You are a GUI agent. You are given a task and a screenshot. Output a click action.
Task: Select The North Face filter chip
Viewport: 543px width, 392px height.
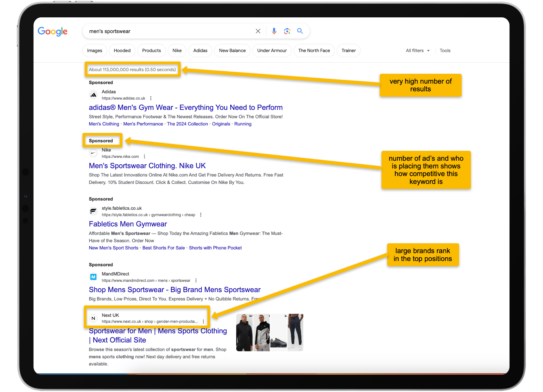tap(314, 50)
